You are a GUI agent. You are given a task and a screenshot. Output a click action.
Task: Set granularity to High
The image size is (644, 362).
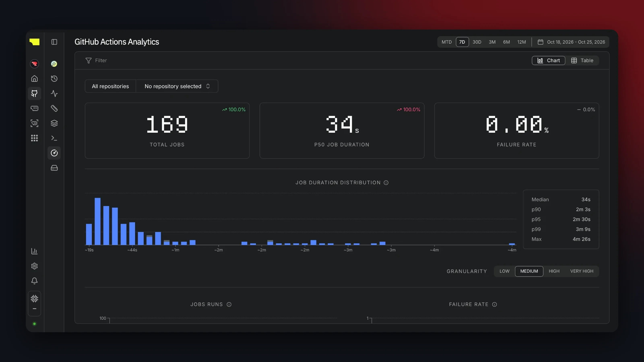[x=554, y=271]
